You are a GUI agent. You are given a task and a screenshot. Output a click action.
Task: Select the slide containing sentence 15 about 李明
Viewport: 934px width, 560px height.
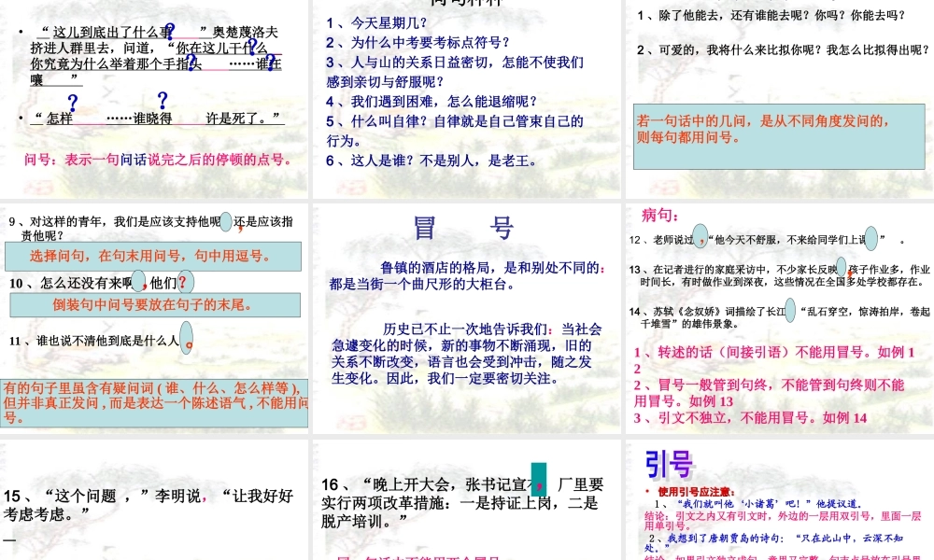coord(154,500)
